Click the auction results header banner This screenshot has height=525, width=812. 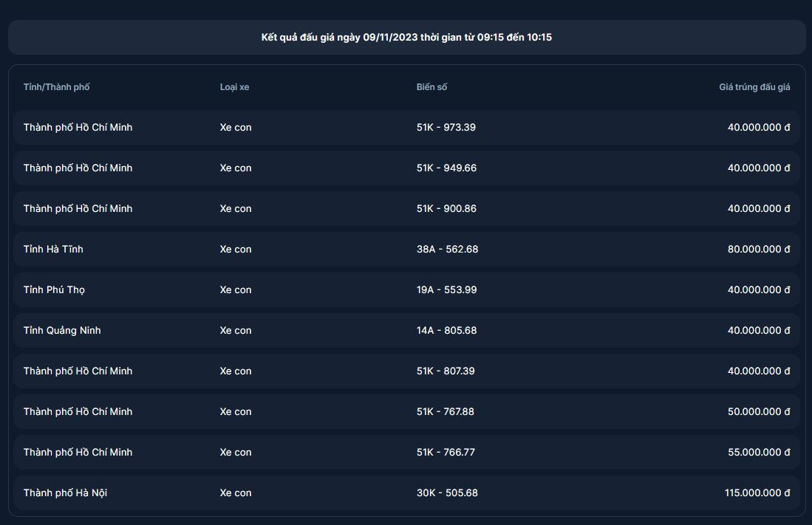[406, 37]
